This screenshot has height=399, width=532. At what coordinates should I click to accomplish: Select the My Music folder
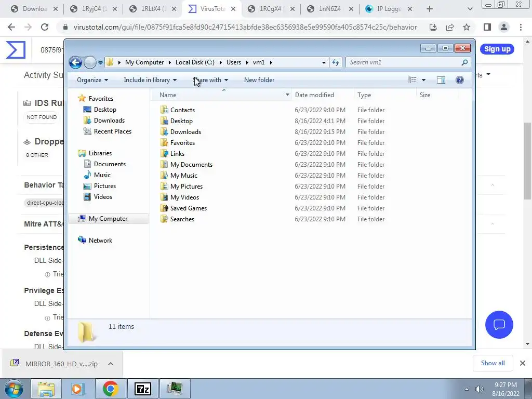[183, 176]
